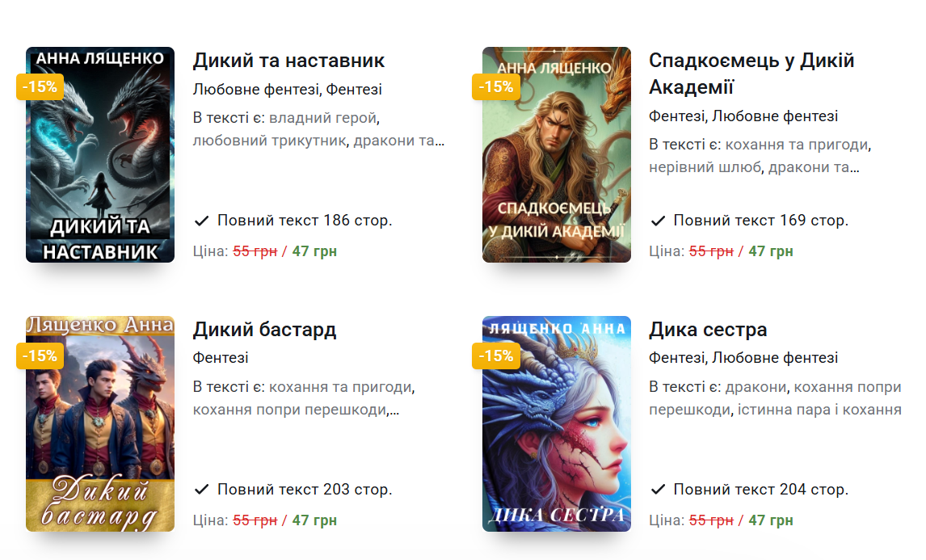This screenshot has height=560, width=926.
Task: Click the -15% badge on 'Дикий бастард'
Action: coord(40,356)
